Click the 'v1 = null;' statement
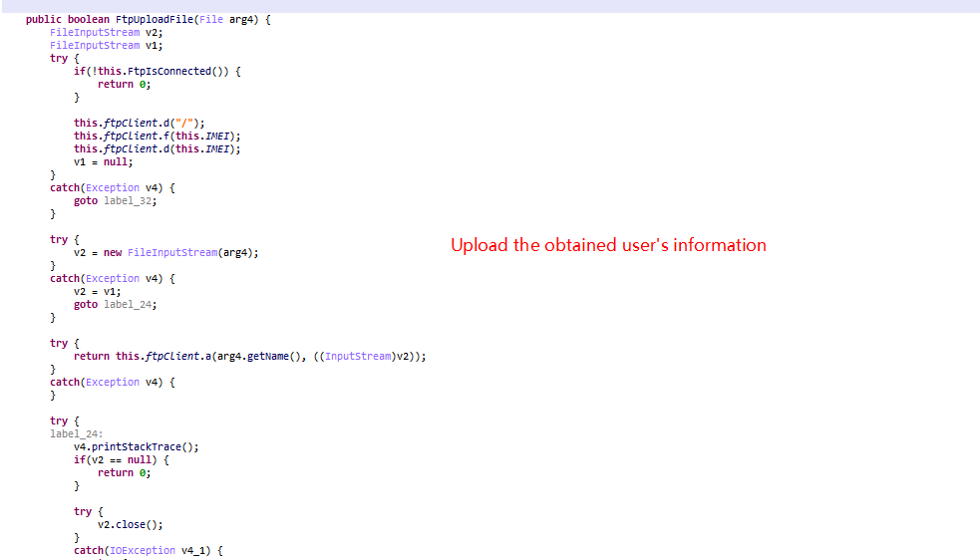The image size is (980, 560). tap(103, 161)
